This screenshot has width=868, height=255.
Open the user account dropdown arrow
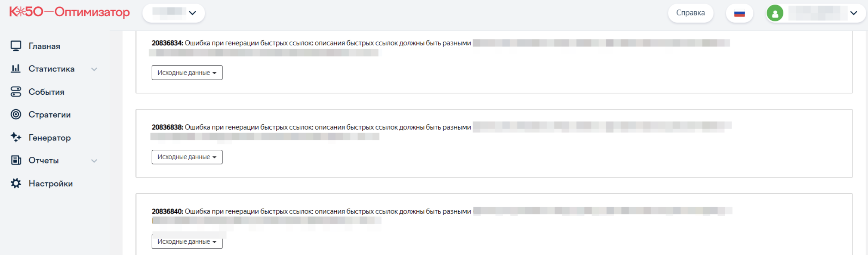(x=854, y=13)
